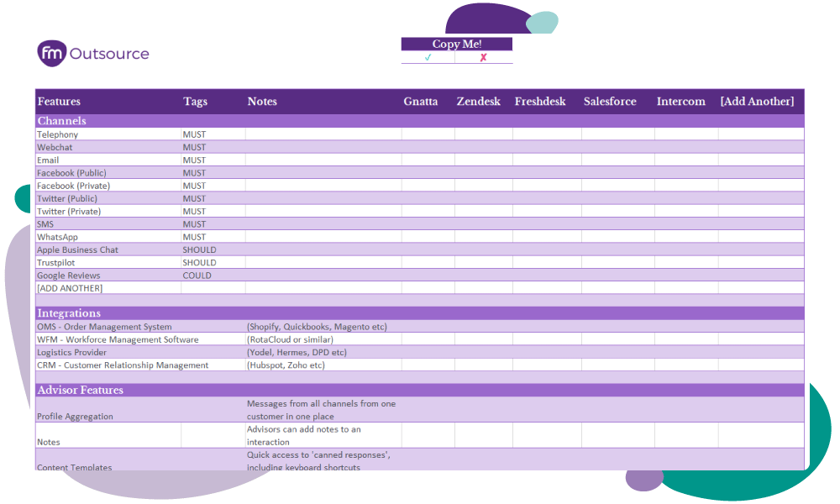Image resolution: width=840 pixels, height=504 pixels.
Task: Select the WhatsApp feature cell
Action: click(108, 237)
